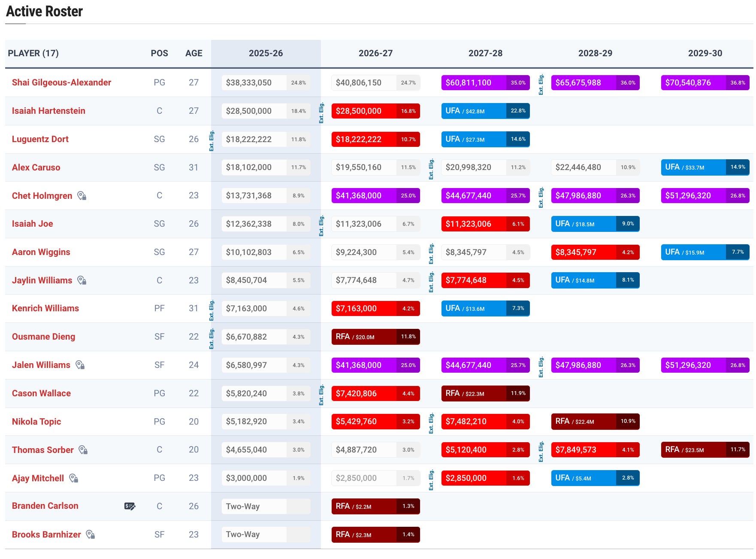Open Isaiah Hartenstein's player profile link
Image resolution: width=756 pixels, height=559 pixels.
tap(48, 111)
